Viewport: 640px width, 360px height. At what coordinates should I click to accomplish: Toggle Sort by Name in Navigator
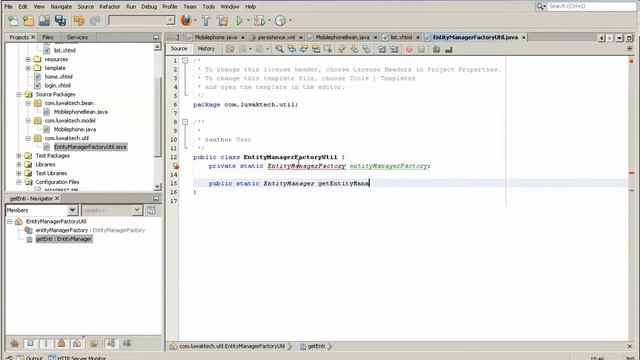click(111, 343)
